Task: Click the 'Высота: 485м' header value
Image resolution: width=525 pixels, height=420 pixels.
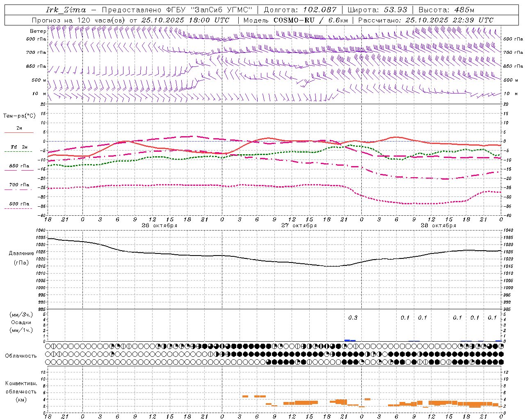Action: pyautogui.click(x=446, y=10)
